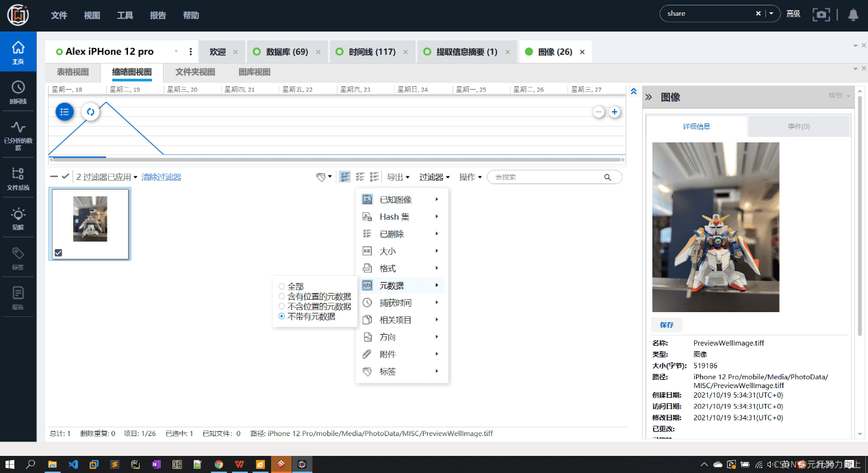
Task: Click the 保存 button in details panel
Action: coord(666,324)
